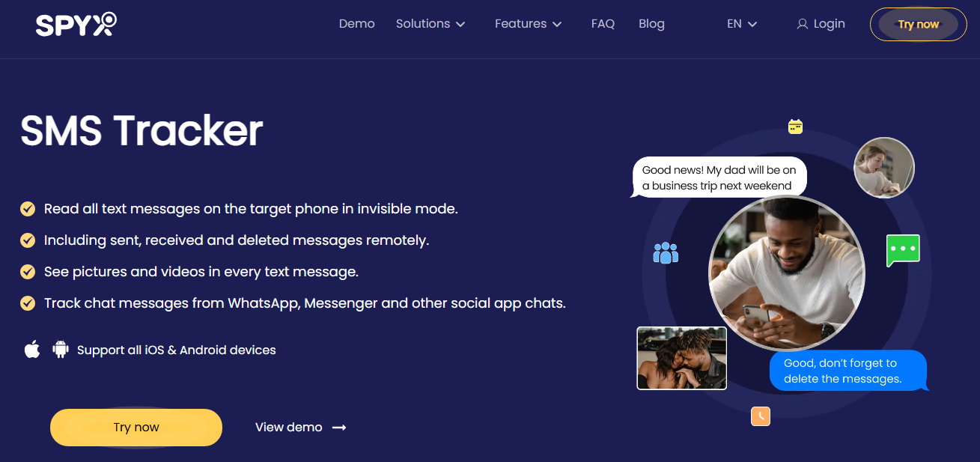Go to the FAQ page

[603, 24]
